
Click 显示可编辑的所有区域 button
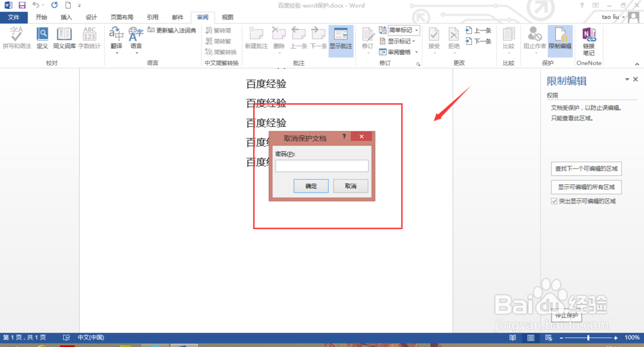point(586,187)
